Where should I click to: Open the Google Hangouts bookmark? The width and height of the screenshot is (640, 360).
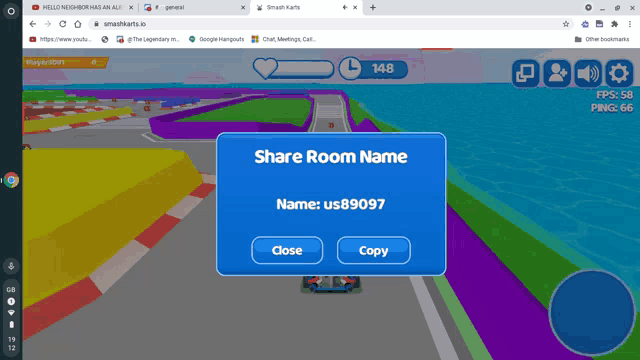click(216, 39)
